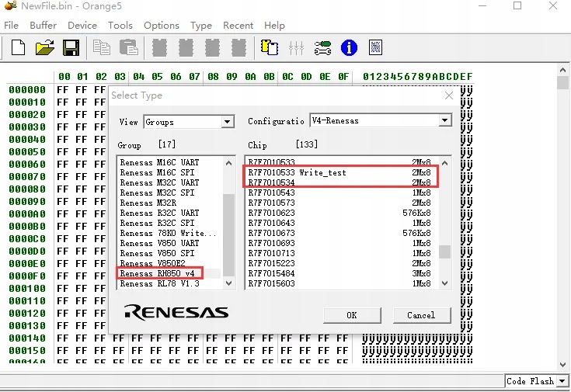The width and height of the screenshot is (571, 392).
Task: Click the fourth gray chip toolbar icon
Action: pos(239,47)
